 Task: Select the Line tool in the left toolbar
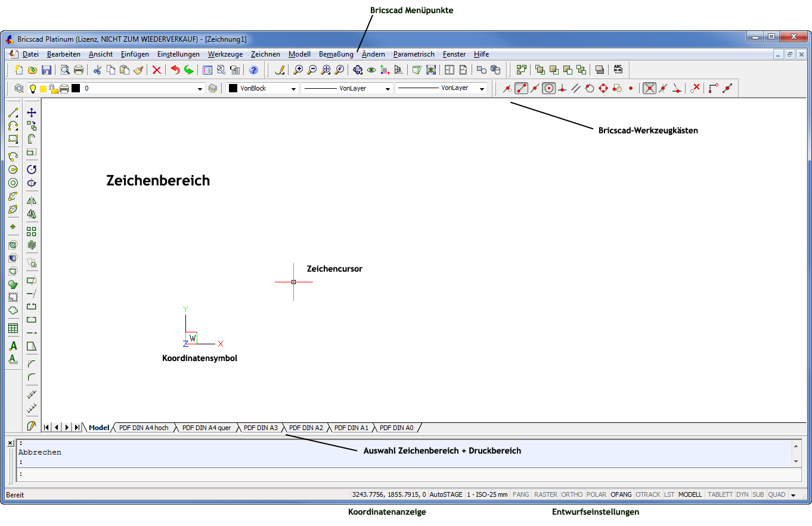[x=13, y=113]
